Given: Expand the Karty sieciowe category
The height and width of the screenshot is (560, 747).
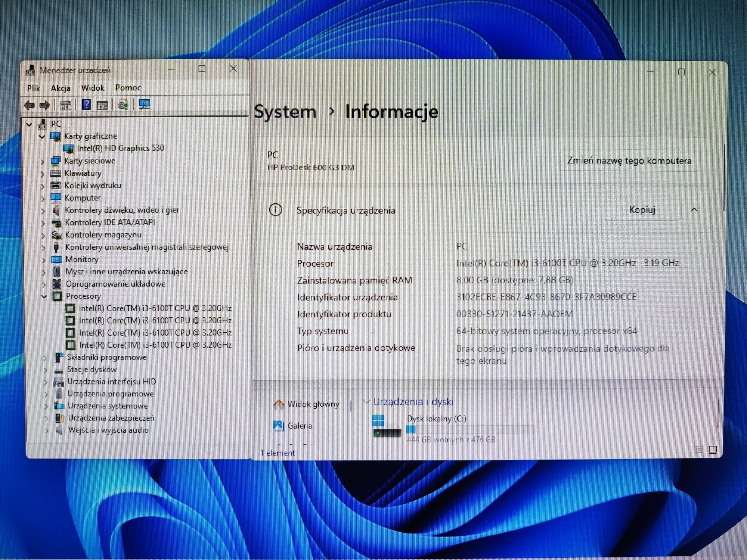Looking at the screenshot, I should point(42,162).
